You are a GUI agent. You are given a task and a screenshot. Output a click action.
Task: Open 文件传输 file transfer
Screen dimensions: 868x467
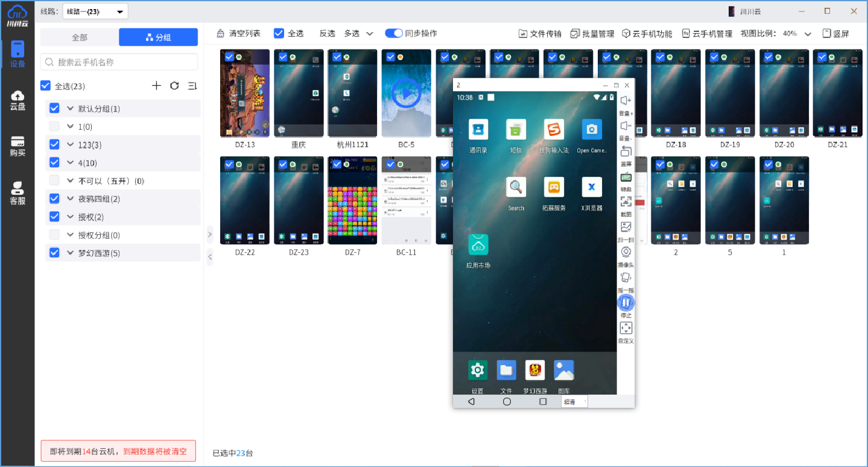[539, 33]
